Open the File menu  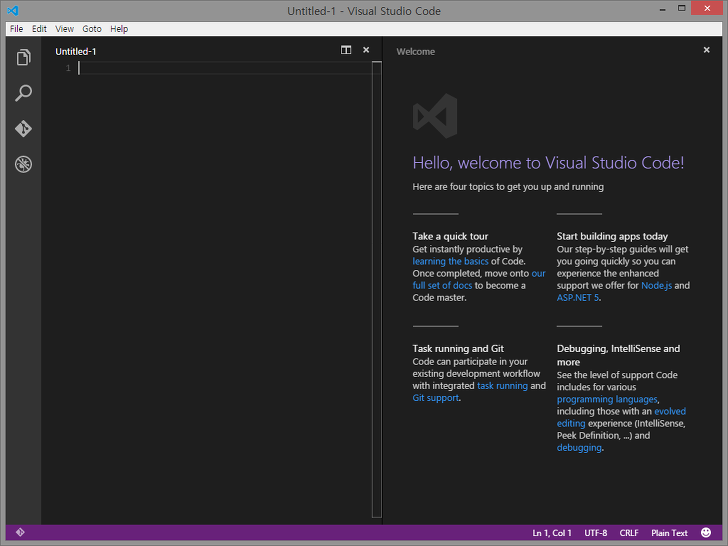(16, 29)
